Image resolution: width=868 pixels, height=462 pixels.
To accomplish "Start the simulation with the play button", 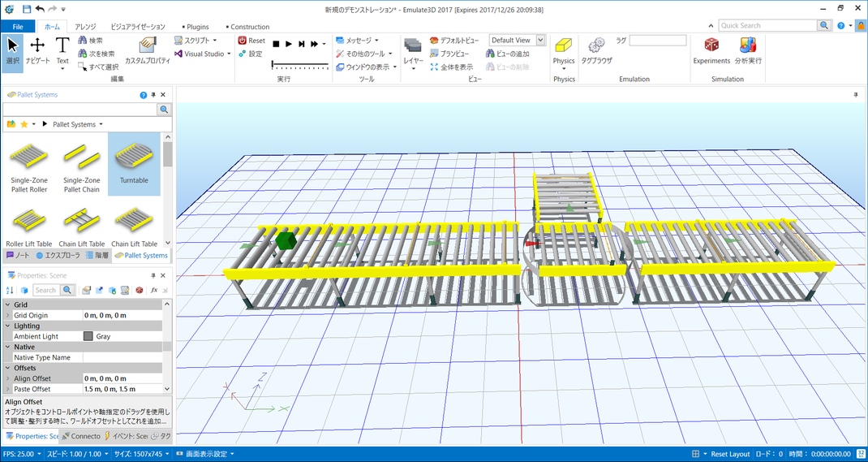I will 289,44.
